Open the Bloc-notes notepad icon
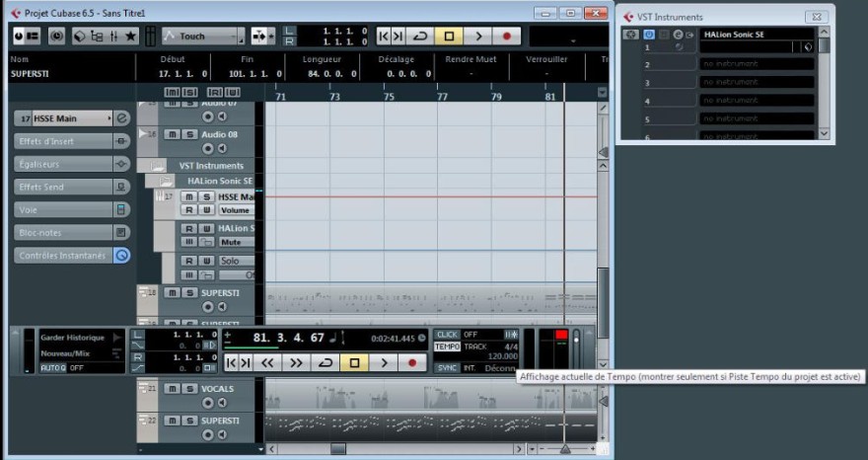Image resolution: width=868 pixels, height=460 pixels. 121,233
